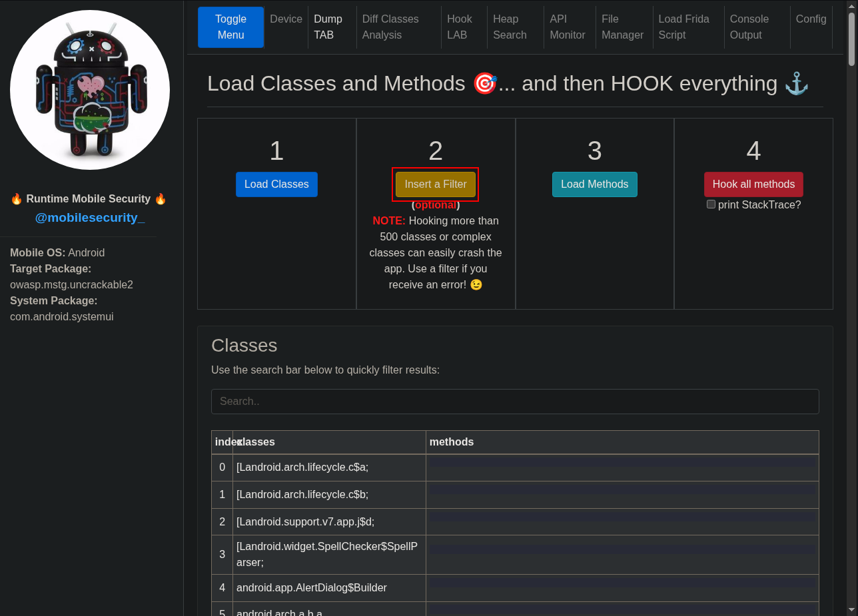Open the Device tab
This screenshot has height=616, width=858.
click(286, 19)
